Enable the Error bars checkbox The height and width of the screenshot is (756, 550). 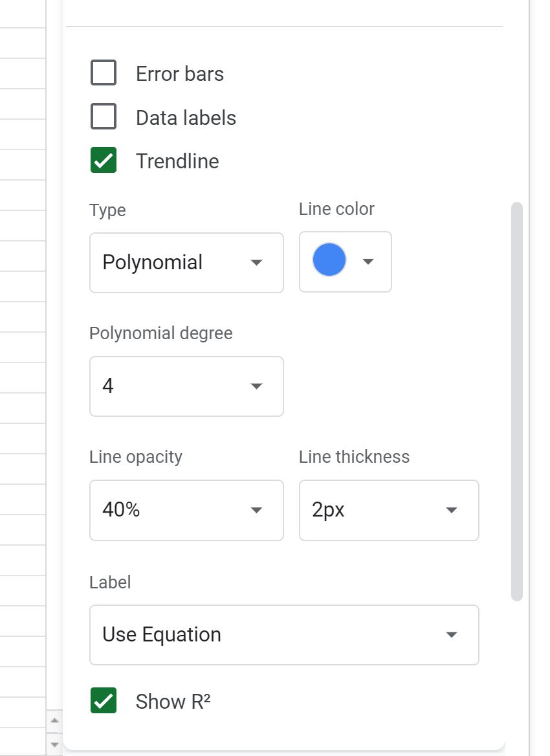(104, 72)
